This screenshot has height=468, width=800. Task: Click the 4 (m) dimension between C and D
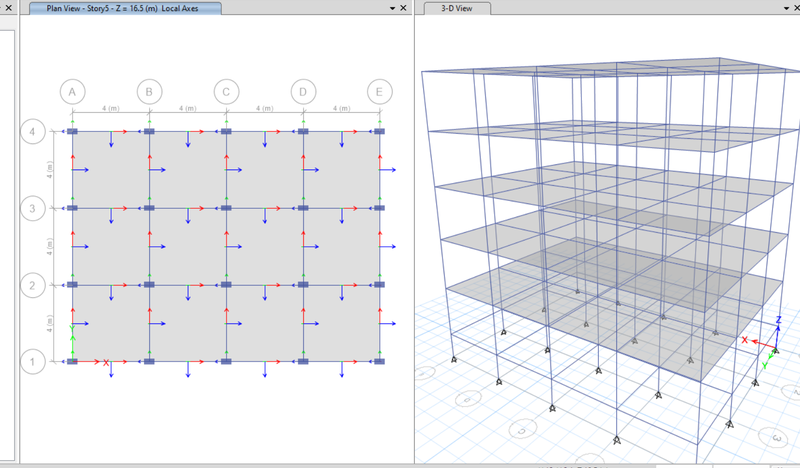[264, 108]
